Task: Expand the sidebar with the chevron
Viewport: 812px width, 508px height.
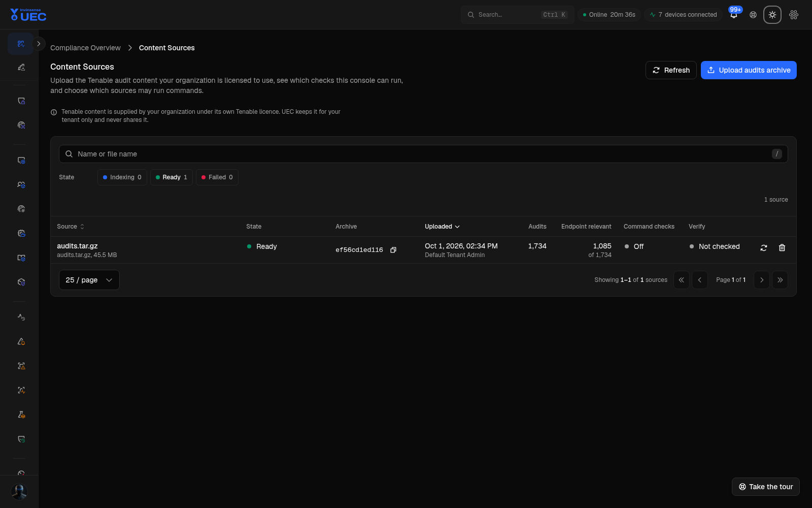Action: (39, 44)
